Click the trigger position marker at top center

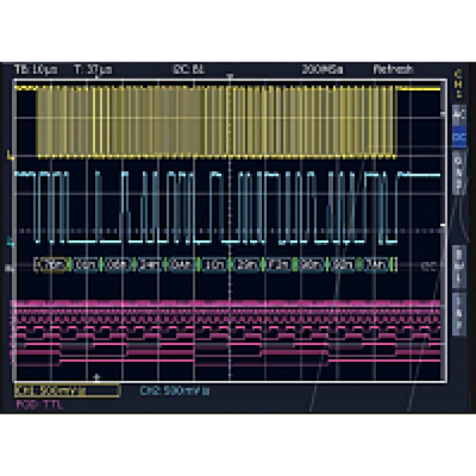tap(230, 76)
